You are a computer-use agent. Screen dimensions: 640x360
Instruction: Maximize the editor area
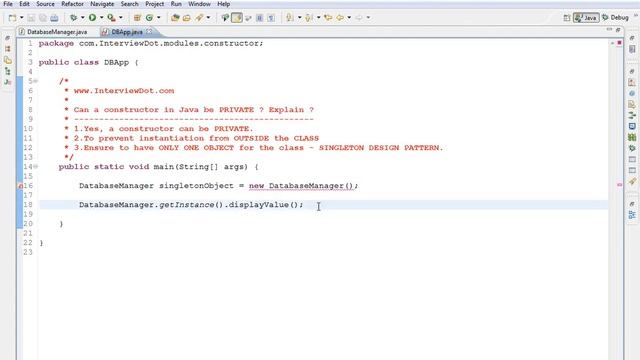618,29
